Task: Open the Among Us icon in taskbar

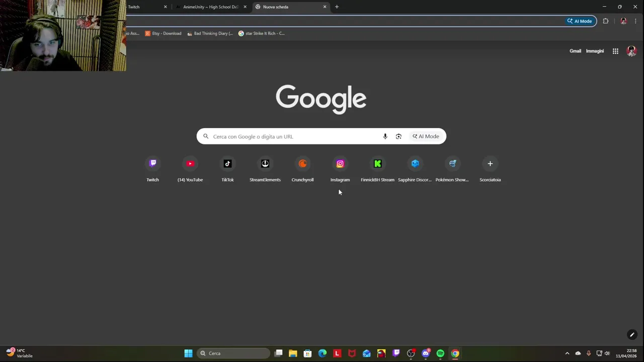Action: 381,353
